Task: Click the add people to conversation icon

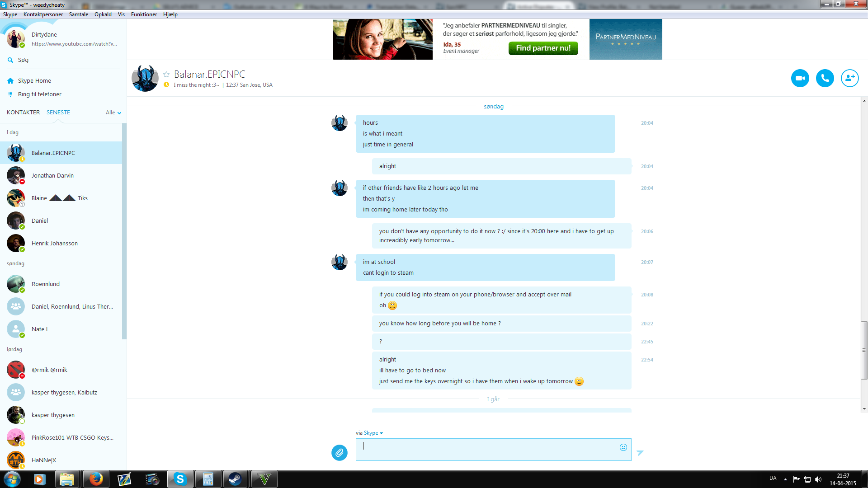Action: coord(849,78)
